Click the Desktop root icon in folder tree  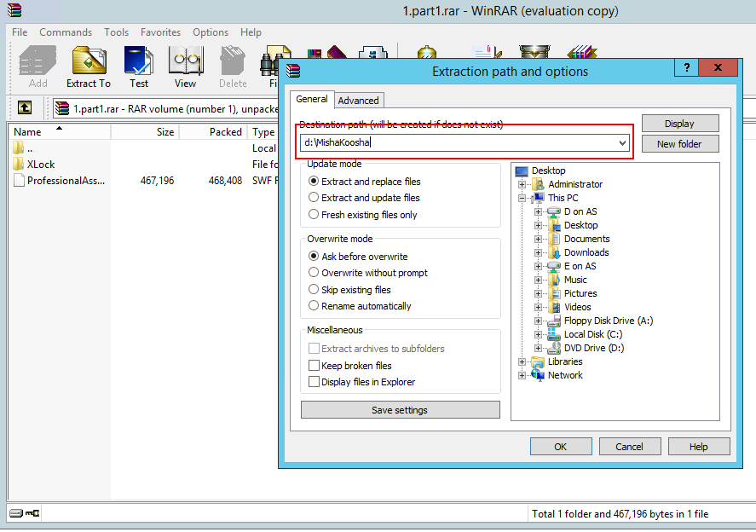(522, 171)
